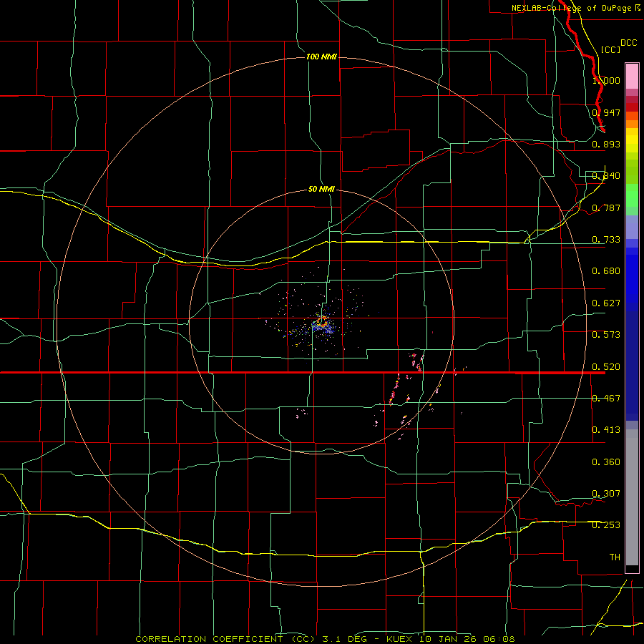Click the CC legend unit label
The width and height of the screenshot is (644, 644).
point(611,49)
